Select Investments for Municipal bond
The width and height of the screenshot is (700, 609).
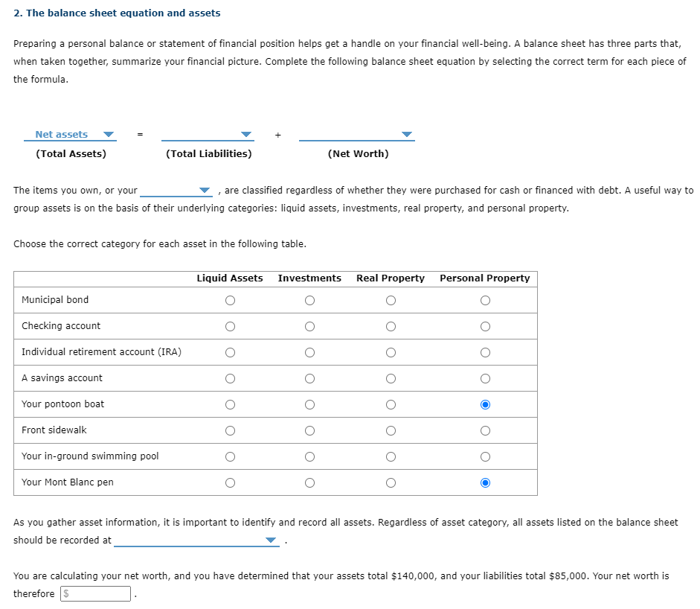pyautogui.click(x=309, y=300)
